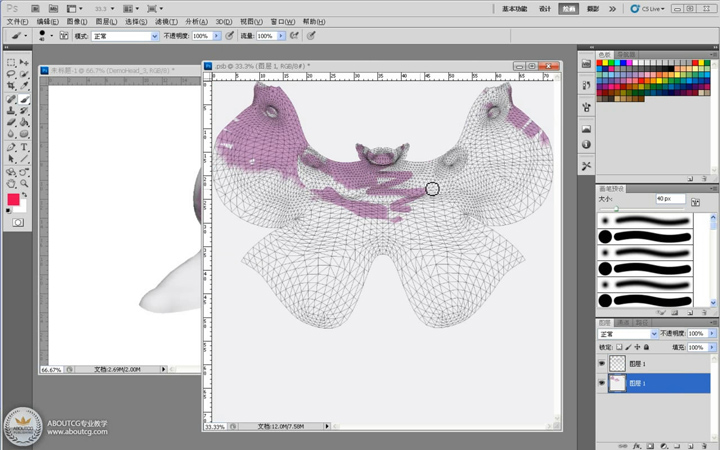Select the Path Selection tool
The width and height of the screenshot is (720, 450).
point(11,159)
